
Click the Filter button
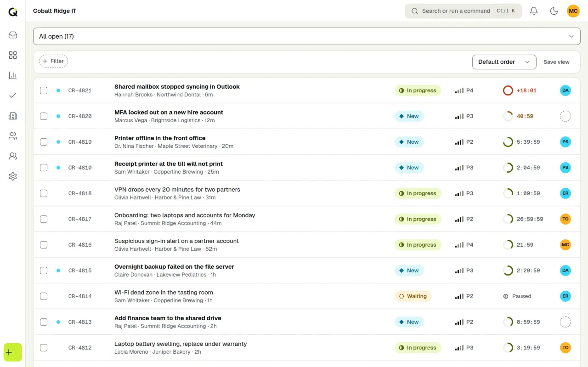[x=53, y=61]
